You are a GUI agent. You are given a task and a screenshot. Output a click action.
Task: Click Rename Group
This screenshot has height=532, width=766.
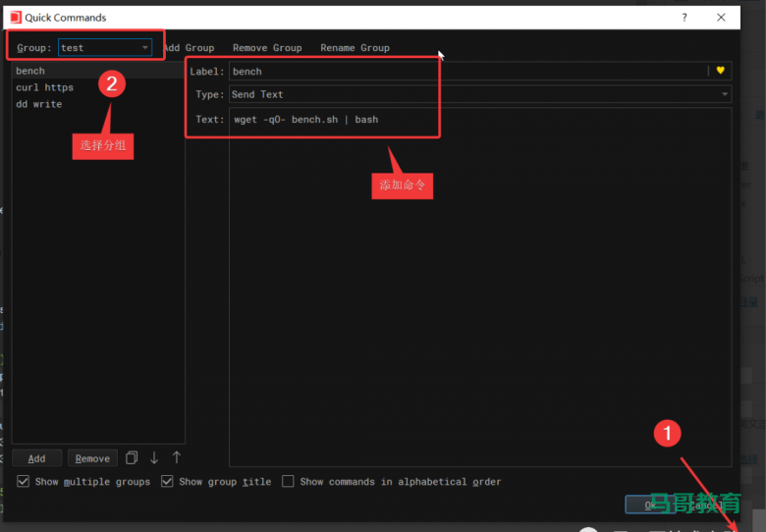tap(355, 47)
